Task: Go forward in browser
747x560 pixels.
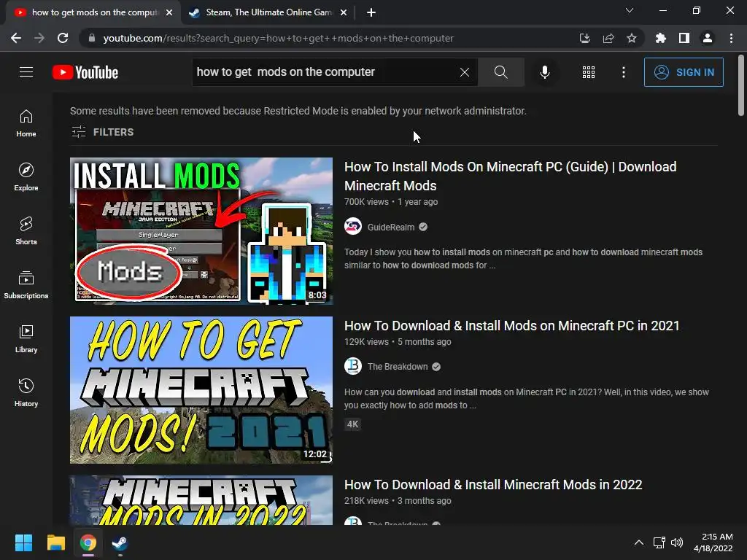Action: (39, 38)
